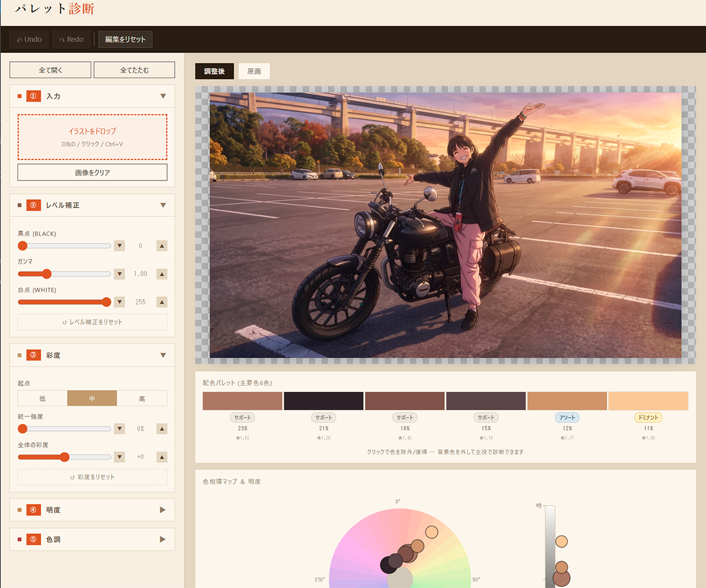Click the 黒点 value field showing 0

[141, 246]
